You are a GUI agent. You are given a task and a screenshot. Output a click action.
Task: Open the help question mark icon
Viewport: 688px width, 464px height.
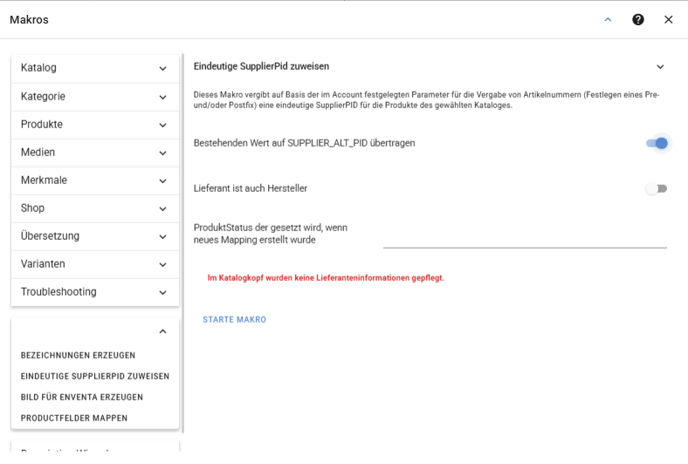click(x=638, y=20)
